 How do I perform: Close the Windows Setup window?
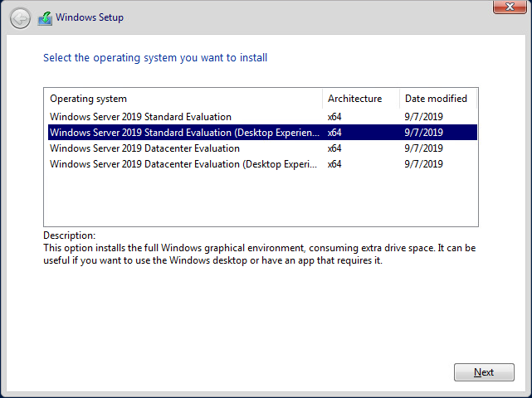click(510, 7)
